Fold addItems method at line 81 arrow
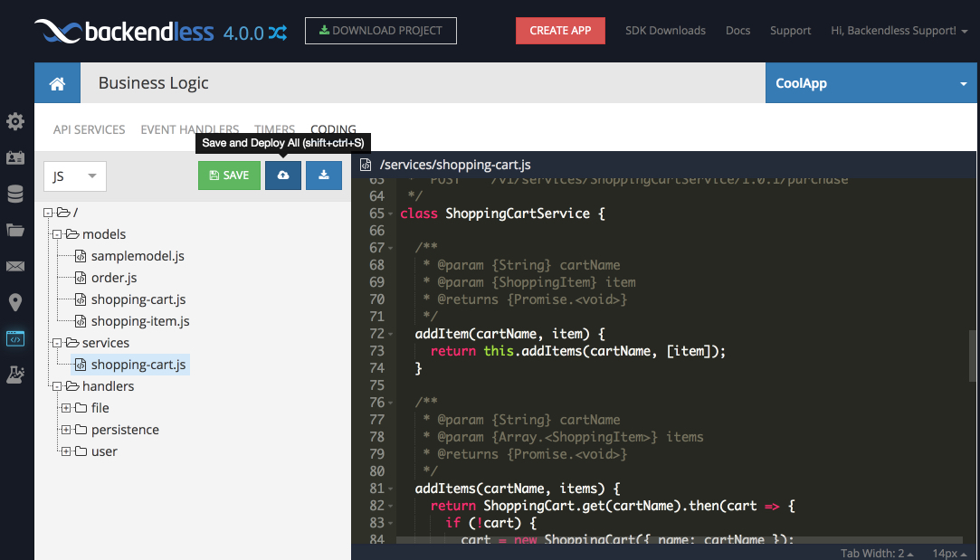This screenshot has height=560, width=980. 391,489
